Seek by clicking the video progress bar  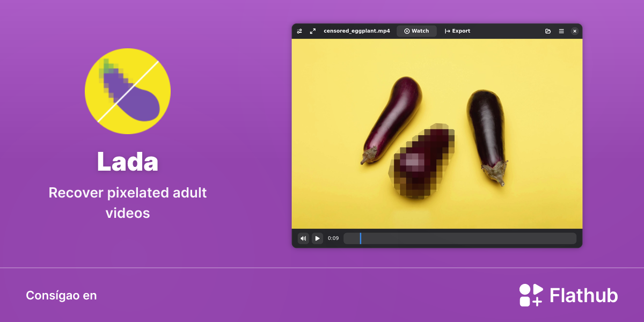tap(460, 238)
